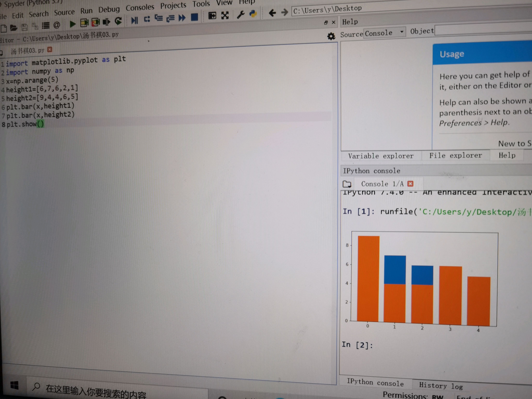
Task: Click the Open file folder icon
Action: [x=14, y=28]
